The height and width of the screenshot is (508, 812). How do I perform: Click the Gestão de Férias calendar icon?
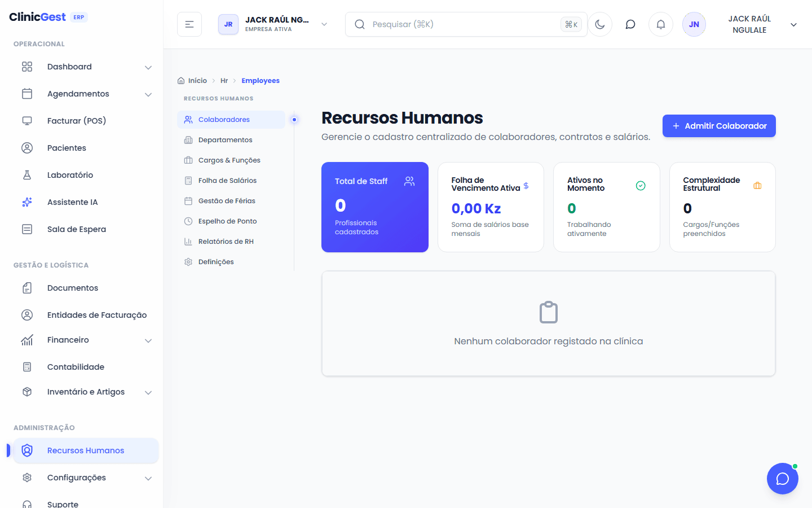pos(188,201)
